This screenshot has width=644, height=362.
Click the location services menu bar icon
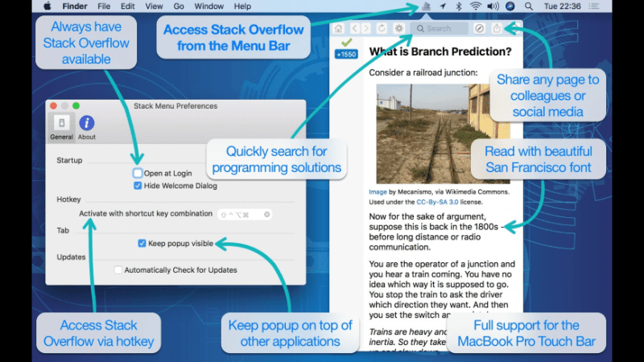443,6
